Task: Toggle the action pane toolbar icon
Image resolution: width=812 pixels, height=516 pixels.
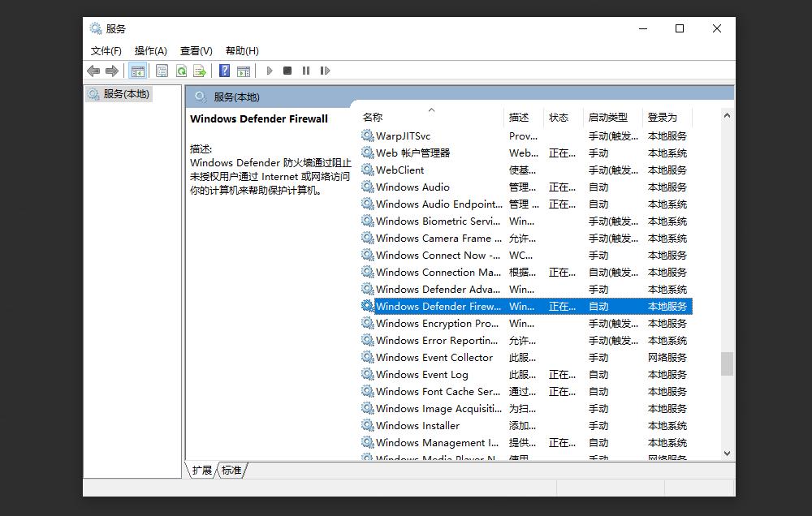Action: pos(244,71)
